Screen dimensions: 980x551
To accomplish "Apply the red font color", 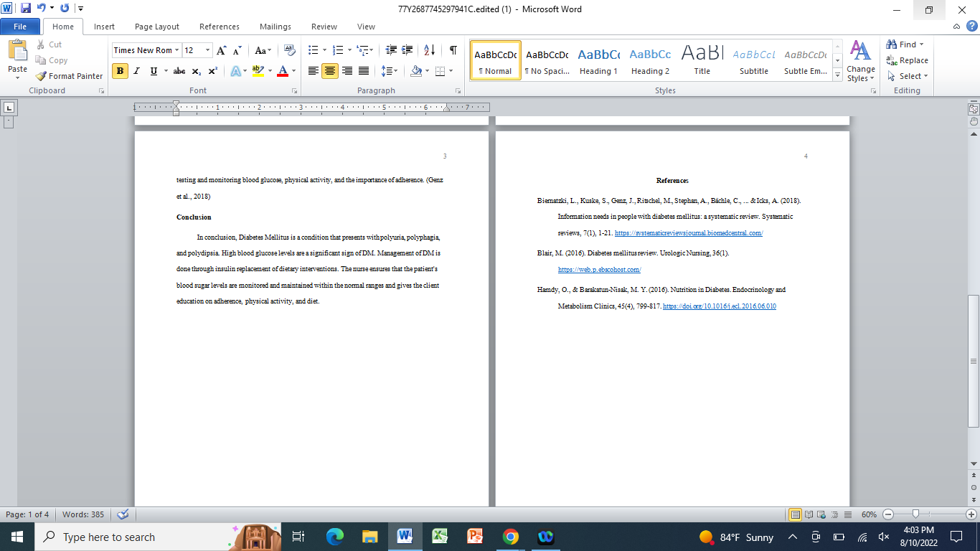I will point(283,71).
